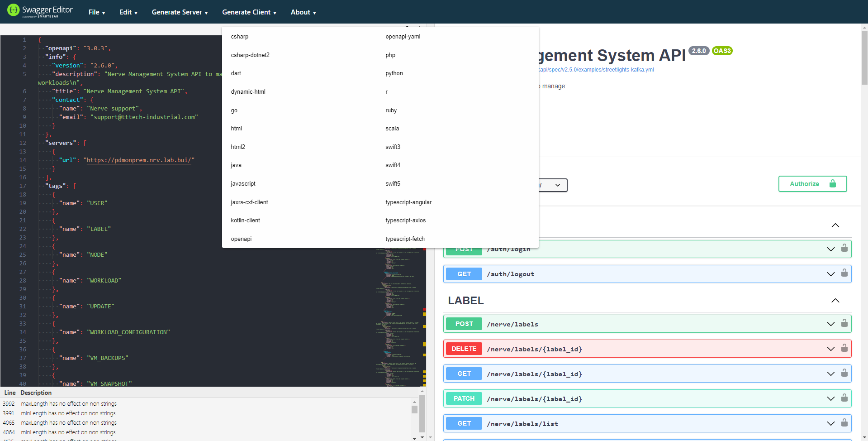Click the lock icon on POST /auth/login
Image resolution: width=868 pixels, height=441 pixels.
click(844, 249)
